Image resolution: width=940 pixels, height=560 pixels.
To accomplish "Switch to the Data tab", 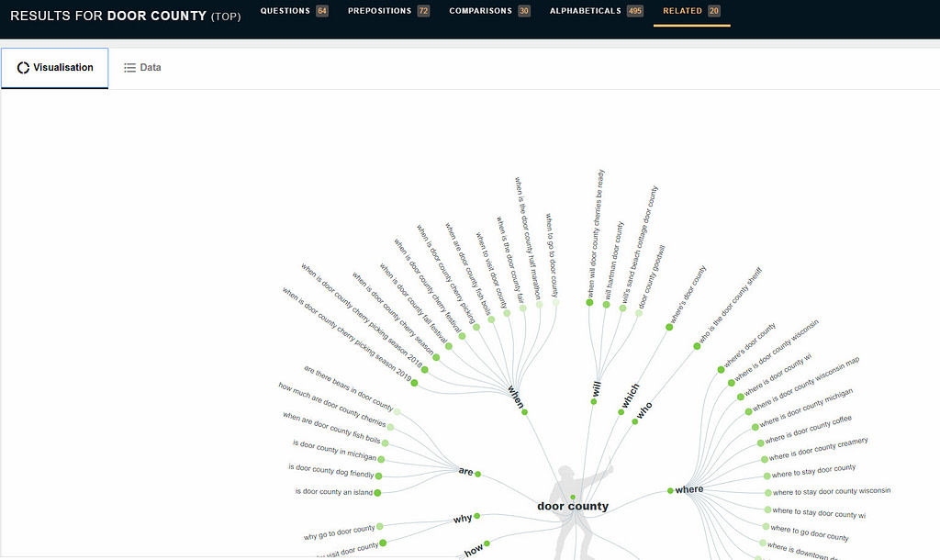I will (141, 66).
